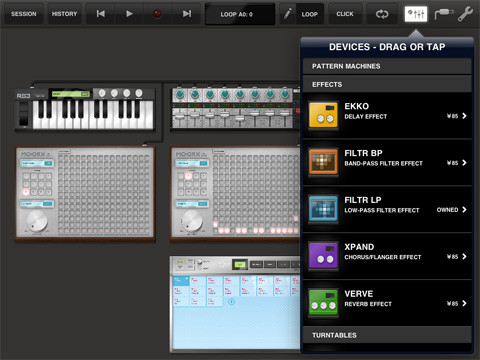
Task: Open XPAND details with its chevron
Action: coord(464,256)
